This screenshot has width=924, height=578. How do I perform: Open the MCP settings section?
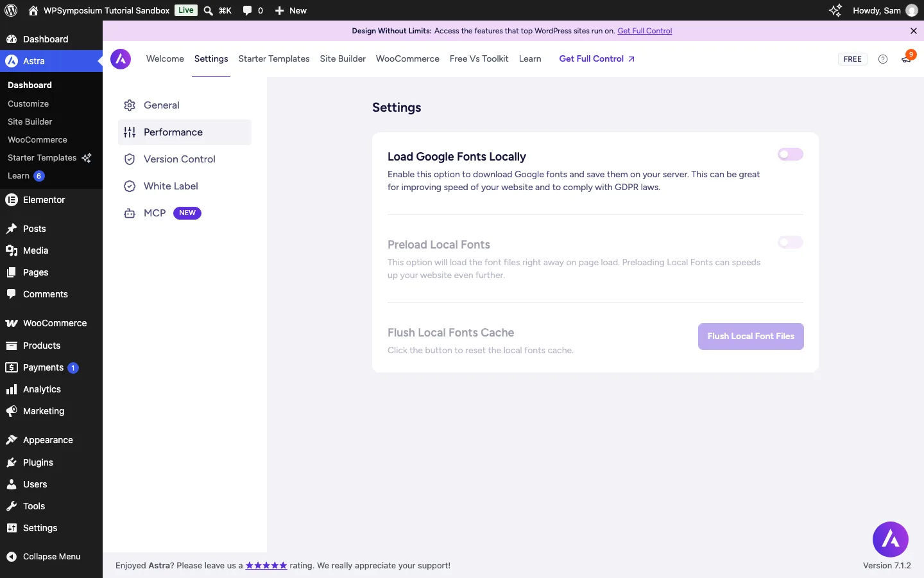click(x=185, y=213)
